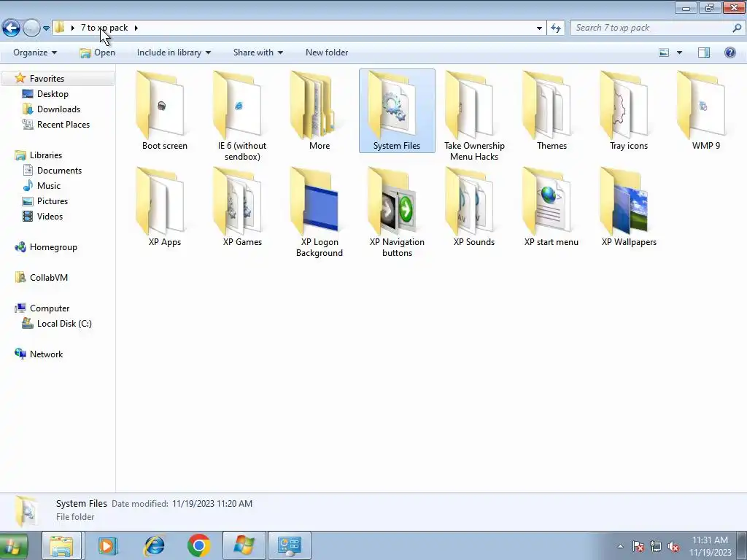Click the search magnifier icon

(x=737, y=28)
